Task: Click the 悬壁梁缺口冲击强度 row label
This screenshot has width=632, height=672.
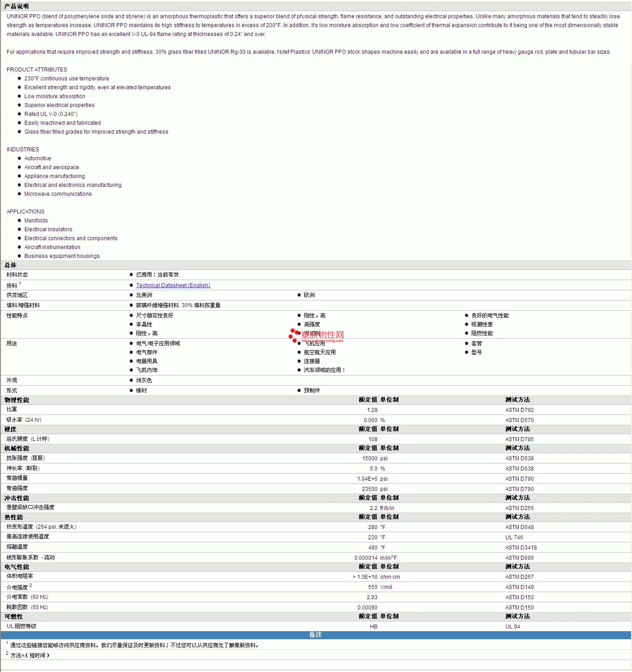Action: (x=30, y=507)
